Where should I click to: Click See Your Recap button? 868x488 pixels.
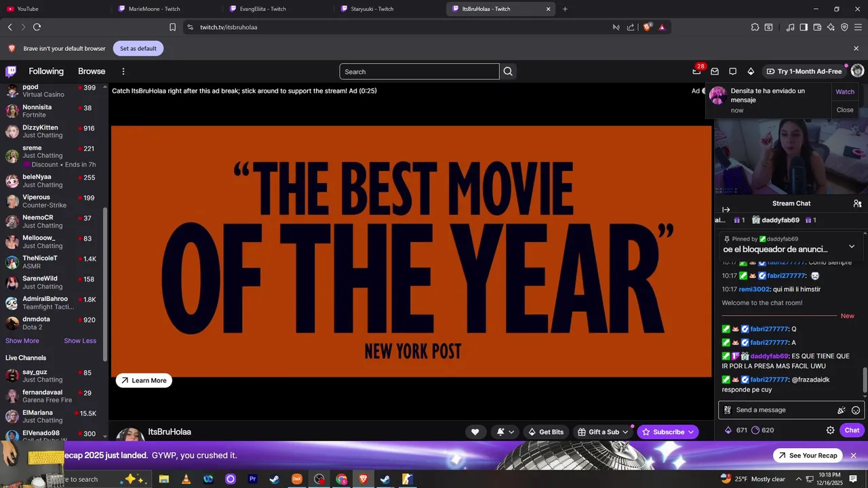point(808,455)
